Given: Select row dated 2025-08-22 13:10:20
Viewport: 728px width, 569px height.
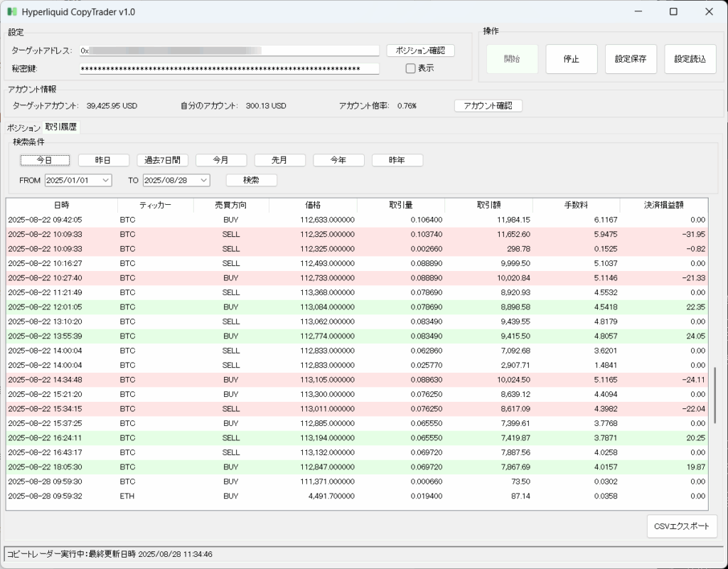Looking at the screenshot, I should [x=357, y=321].
